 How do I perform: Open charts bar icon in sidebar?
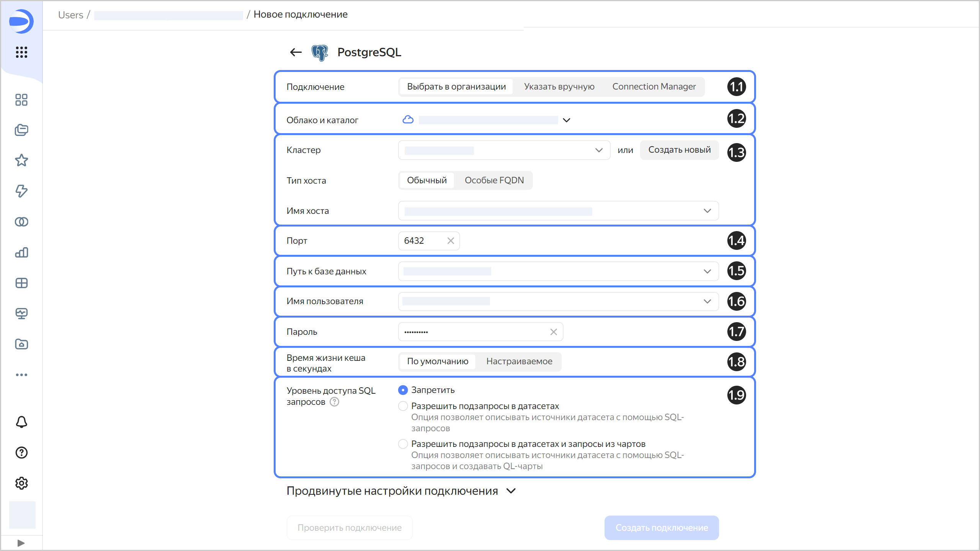click(21, 253)
